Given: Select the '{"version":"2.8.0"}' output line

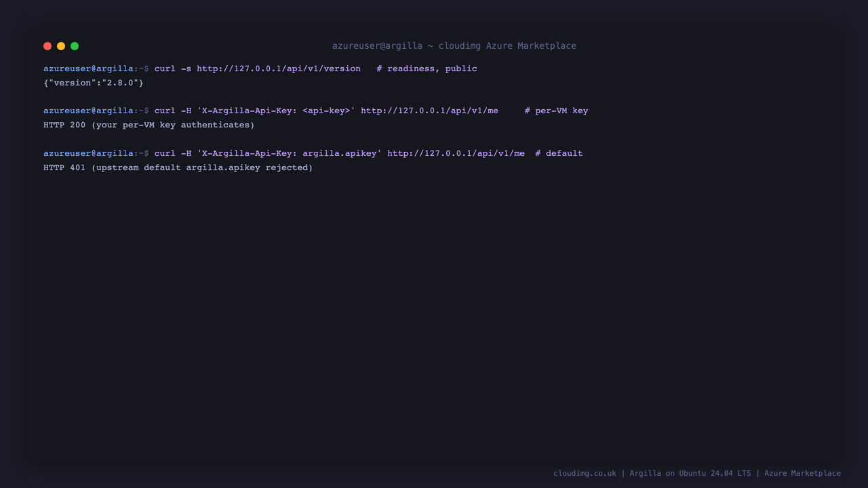Looking at the screenshot, I should pos(94,83).
